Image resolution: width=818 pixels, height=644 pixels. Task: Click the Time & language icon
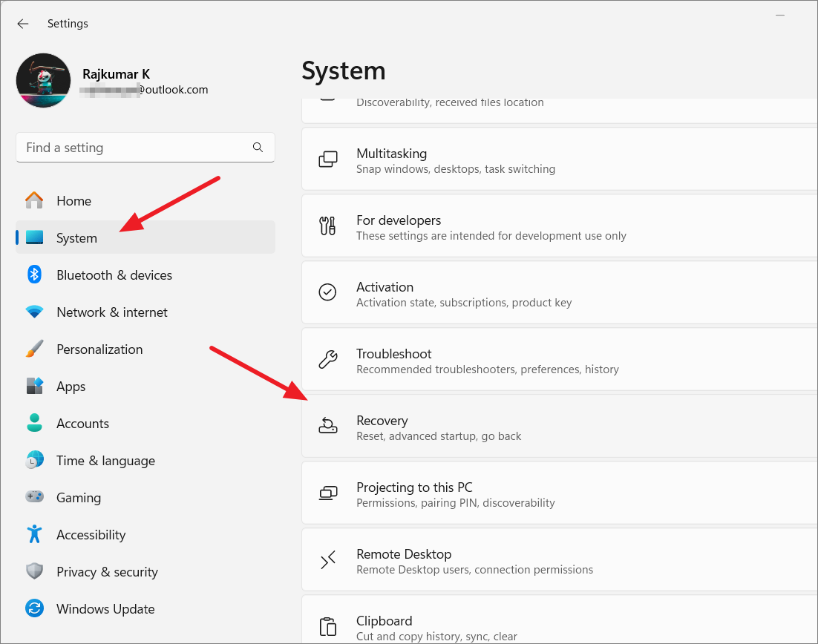(35, 460)
